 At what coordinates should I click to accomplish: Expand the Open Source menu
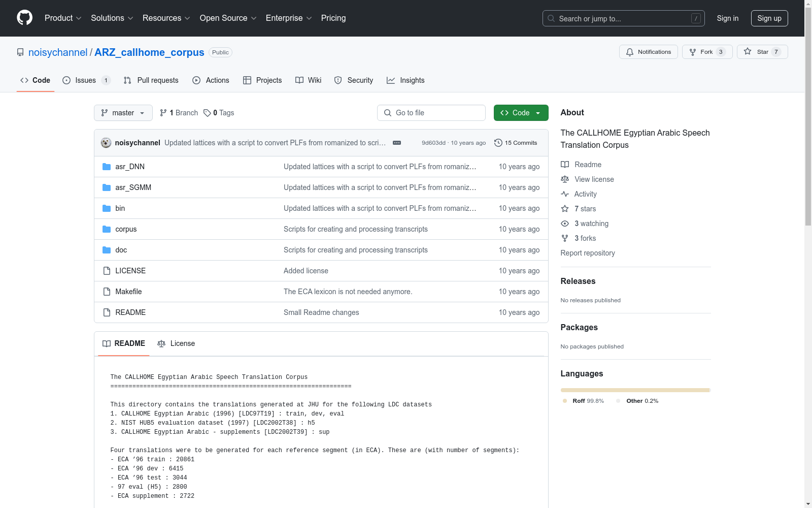(228, 18)
